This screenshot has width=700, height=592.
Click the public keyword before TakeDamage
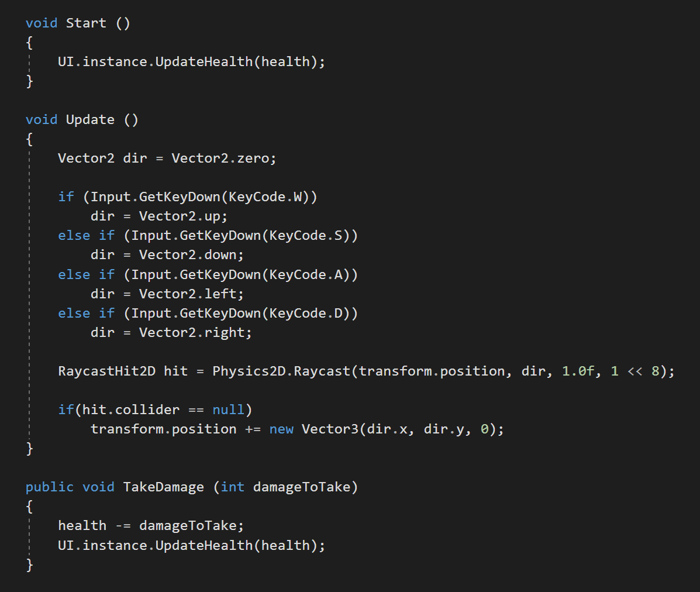[x=50, y=487]
